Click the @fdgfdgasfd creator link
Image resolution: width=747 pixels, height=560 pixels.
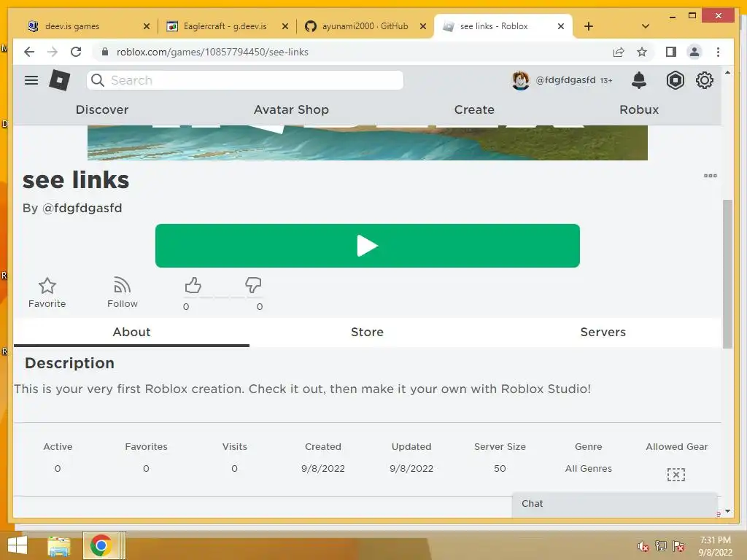pyautogui.click(x=82, y=208)
